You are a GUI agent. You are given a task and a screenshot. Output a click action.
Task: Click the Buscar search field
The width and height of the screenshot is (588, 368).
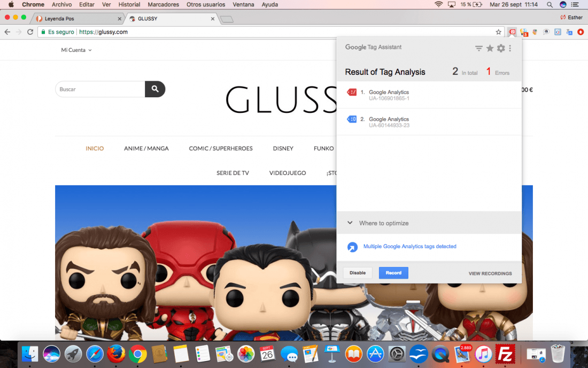coord(100,89)
